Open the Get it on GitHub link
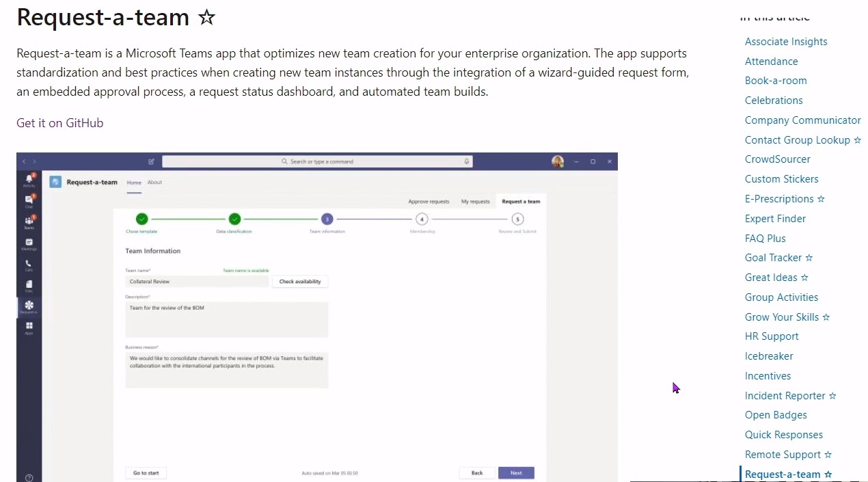 (x=60, y=123)
